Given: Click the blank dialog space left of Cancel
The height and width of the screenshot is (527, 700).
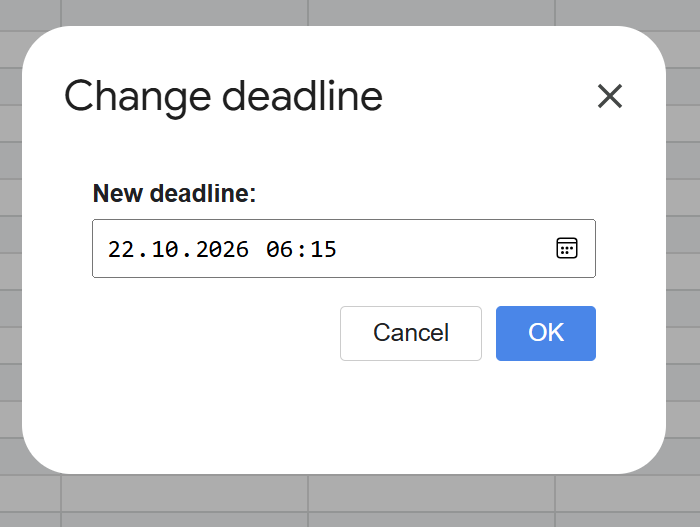Looking at the screenshot, I should [x=214, y=333].
